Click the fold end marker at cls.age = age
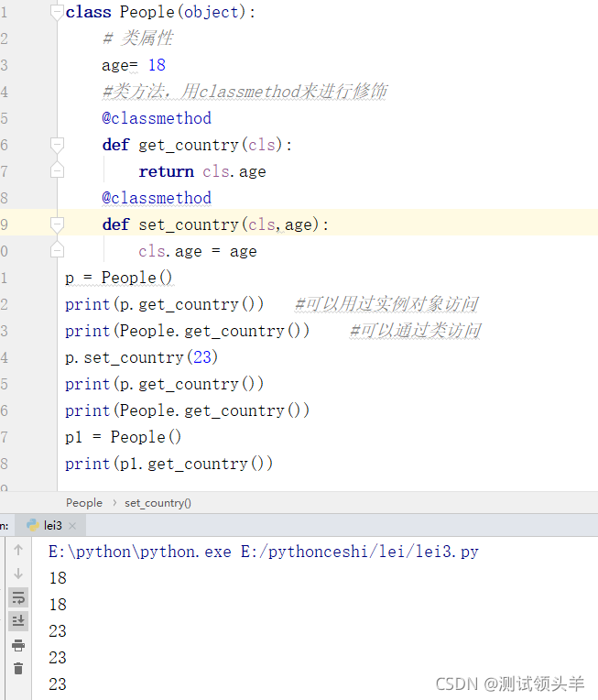 (58, 251)
